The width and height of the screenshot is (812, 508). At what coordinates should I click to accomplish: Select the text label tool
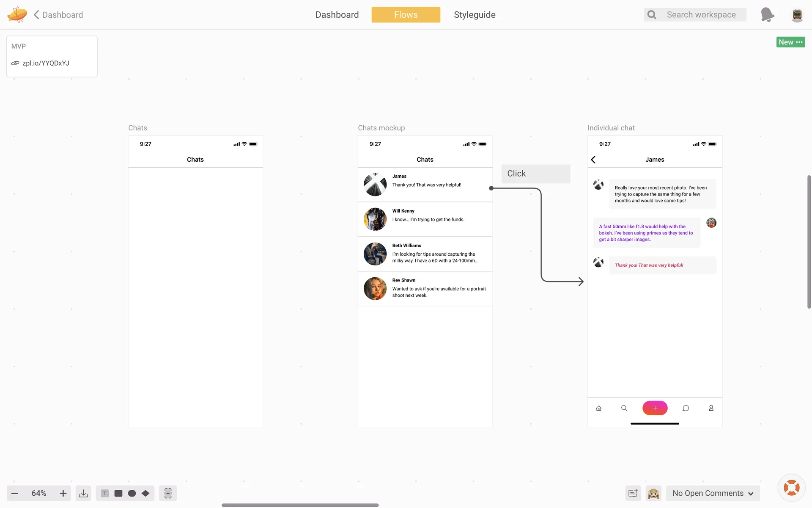click(x=105, y=493)
